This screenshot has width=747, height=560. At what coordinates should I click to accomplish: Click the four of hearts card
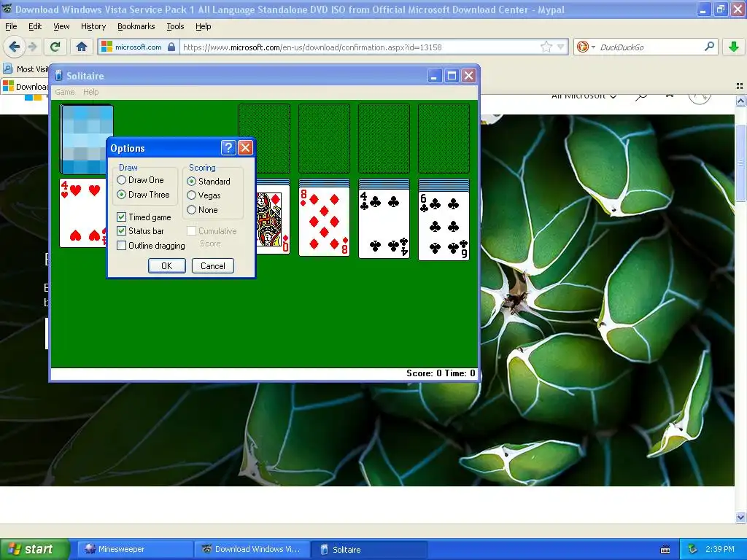coord(82,213)
